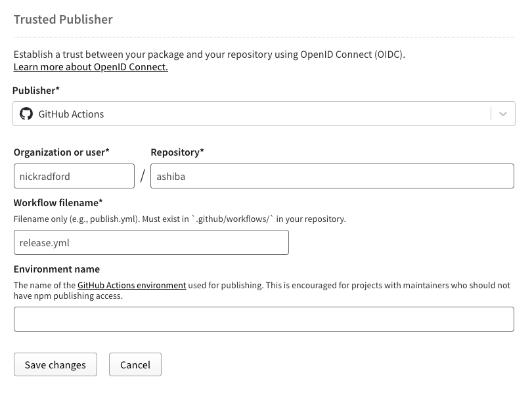Click the Workflow filename field containing release.yml
Image resolution: width=532 pixels, height=394 pixels.
[151, 242]
